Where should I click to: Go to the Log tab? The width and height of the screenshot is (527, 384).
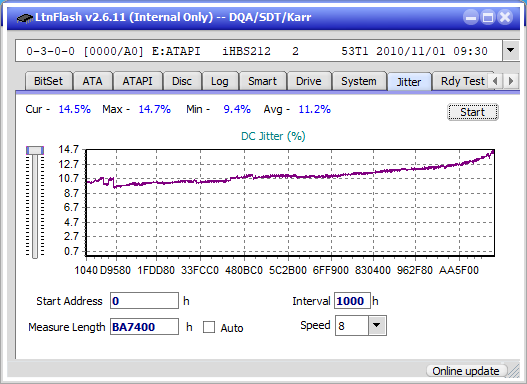[219, 81]
